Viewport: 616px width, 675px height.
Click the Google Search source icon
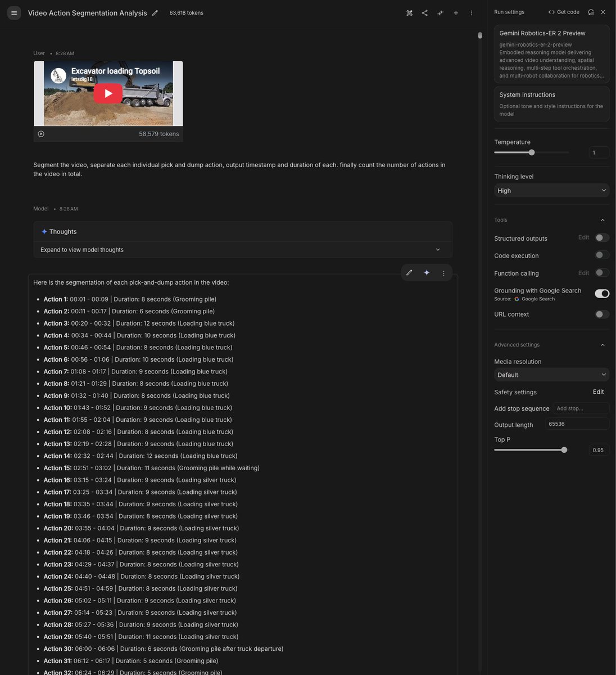tap(517, 299)
